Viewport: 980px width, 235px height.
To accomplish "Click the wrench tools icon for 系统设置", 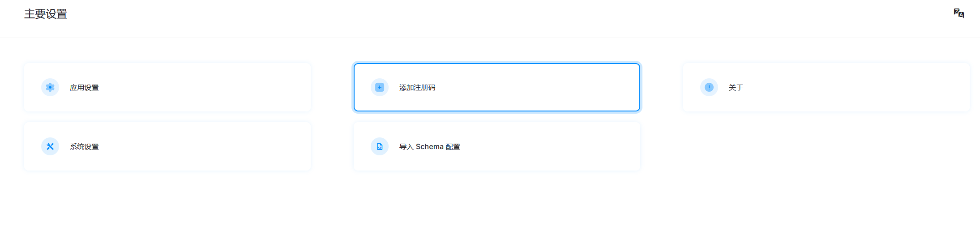I will [50, 146].
